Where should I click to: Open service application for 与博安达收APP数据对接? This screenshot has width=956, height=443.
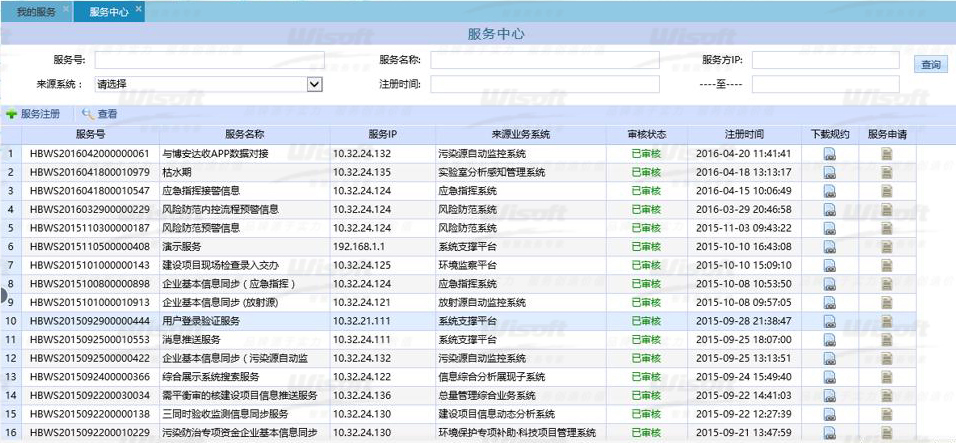click(886, 154)
